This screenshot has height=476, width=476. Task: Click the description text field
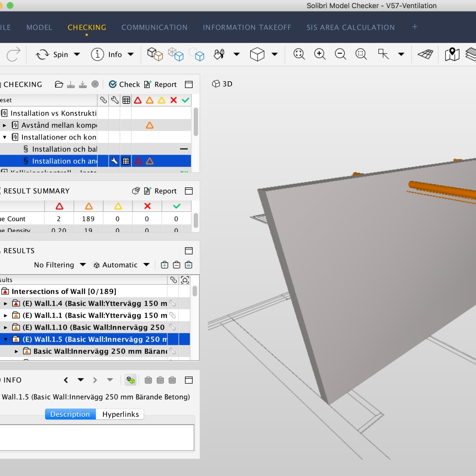point(97,438)
